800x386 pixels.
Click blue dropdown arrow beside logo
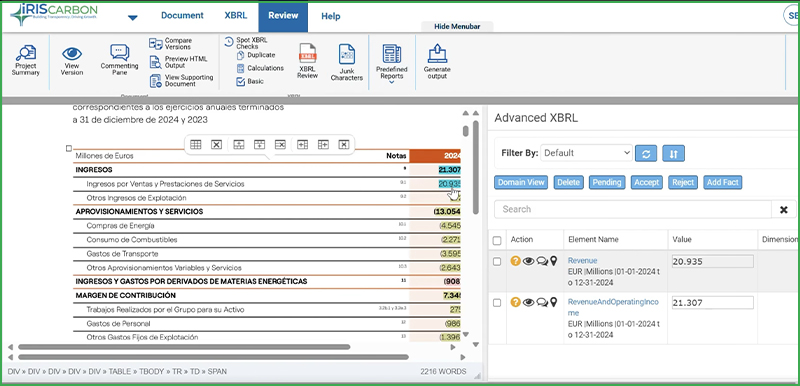(x=133, y=18)
